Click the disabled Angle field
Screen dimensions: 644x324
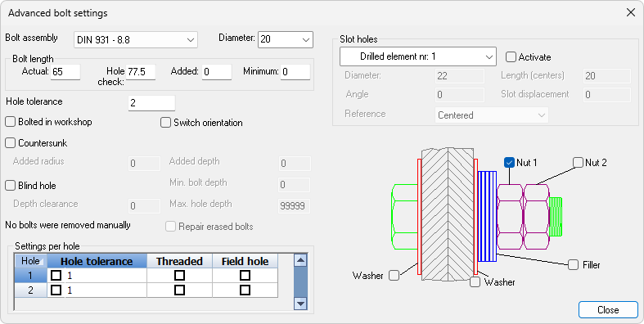(460, 95)
